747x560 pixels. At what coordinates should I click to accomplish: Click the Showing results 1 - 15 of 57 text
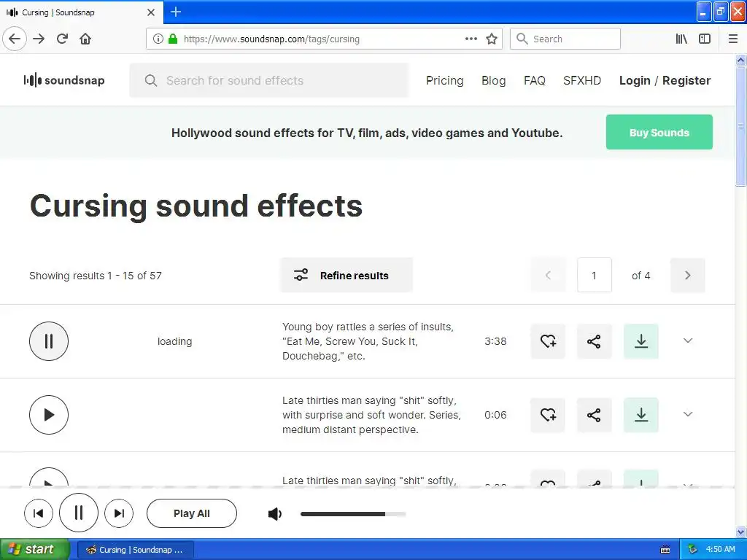[96, 276]
